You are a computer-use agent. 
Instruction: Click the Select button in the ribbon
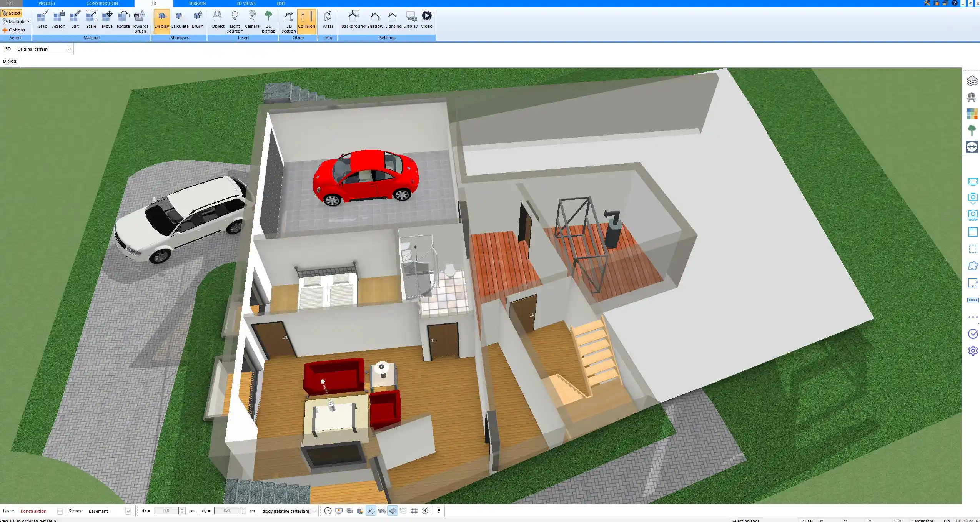12,13
